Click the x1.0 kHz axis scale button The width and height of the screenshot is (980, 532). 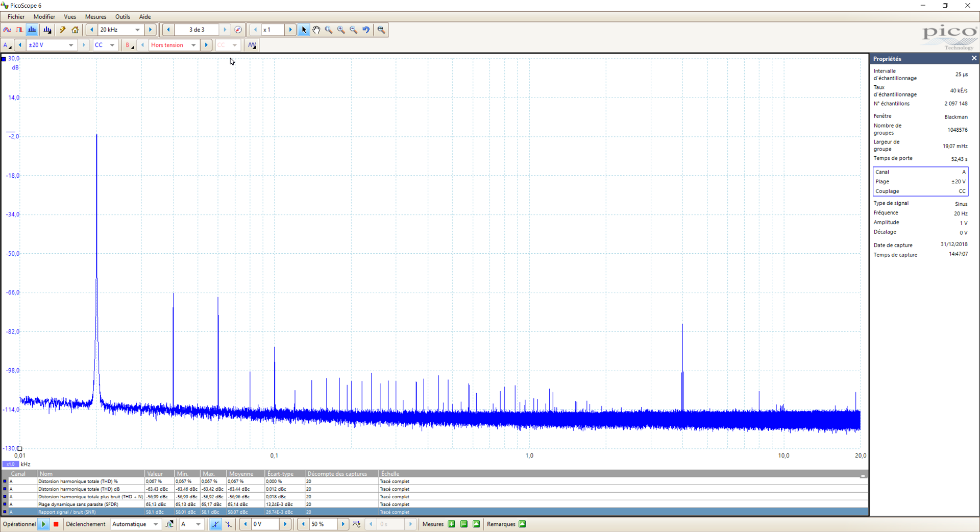coord(11,464)
